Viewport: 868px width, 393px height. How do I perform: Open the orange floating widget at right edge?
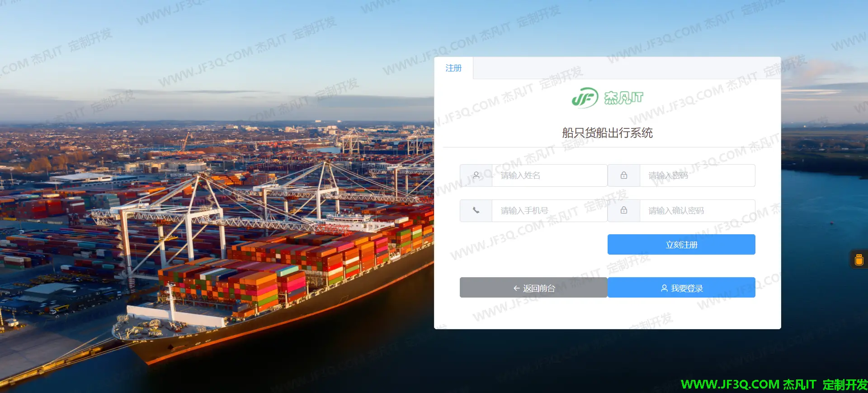[x=859, y=260]
